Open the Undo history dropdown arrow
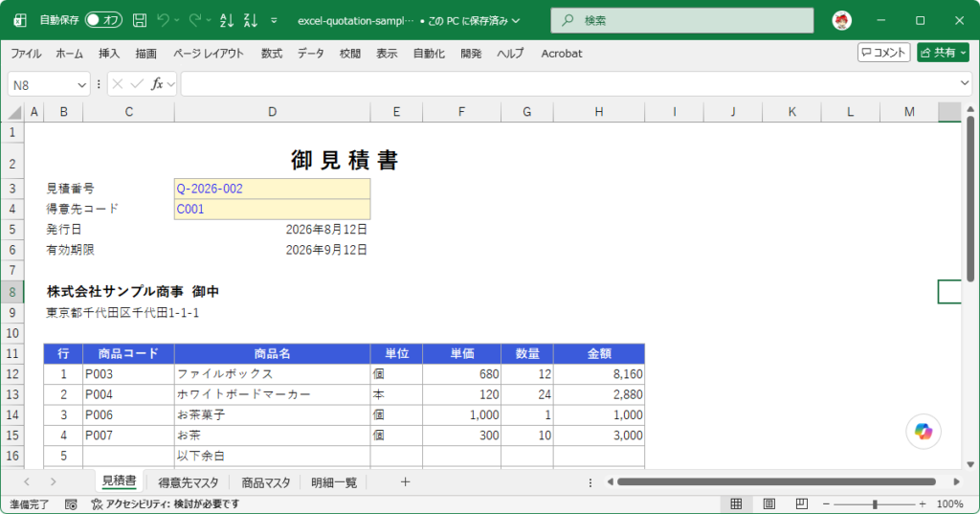 click(x=177, y=21)
